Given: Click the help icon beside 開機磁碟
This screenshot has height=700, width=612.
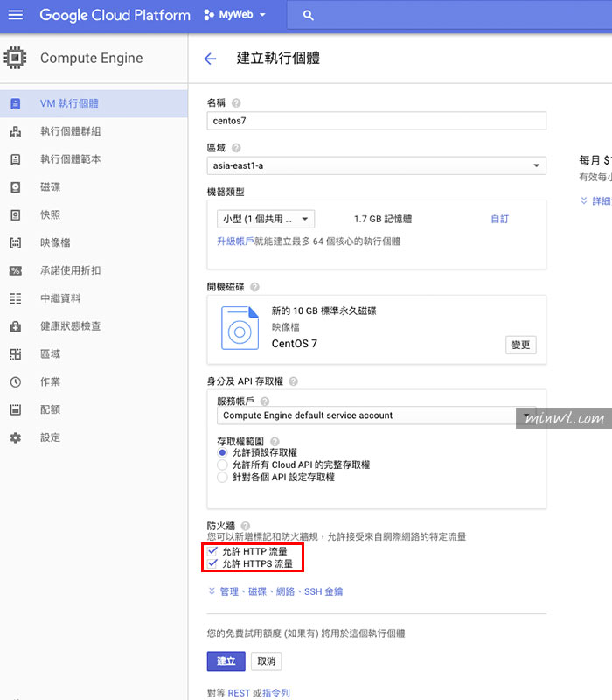Looking at the screenshot, I should point(254,287).
